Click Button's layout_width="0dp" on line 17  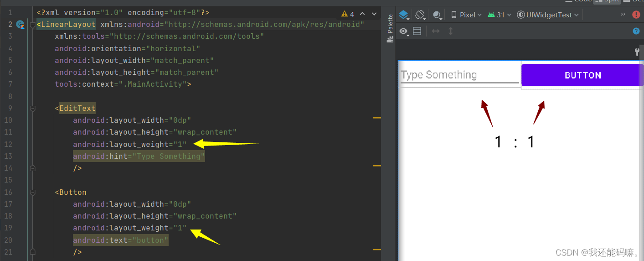click(132, 204)
